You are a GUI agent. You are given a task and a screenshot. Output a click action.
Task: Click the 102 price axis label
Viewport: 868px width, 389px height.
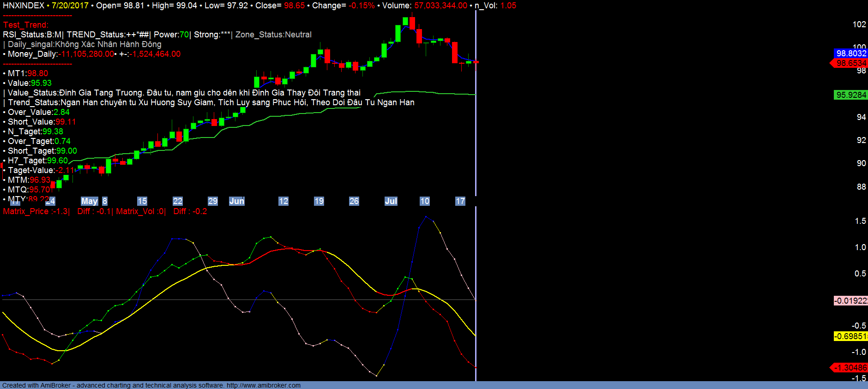[x=859, y=24]
